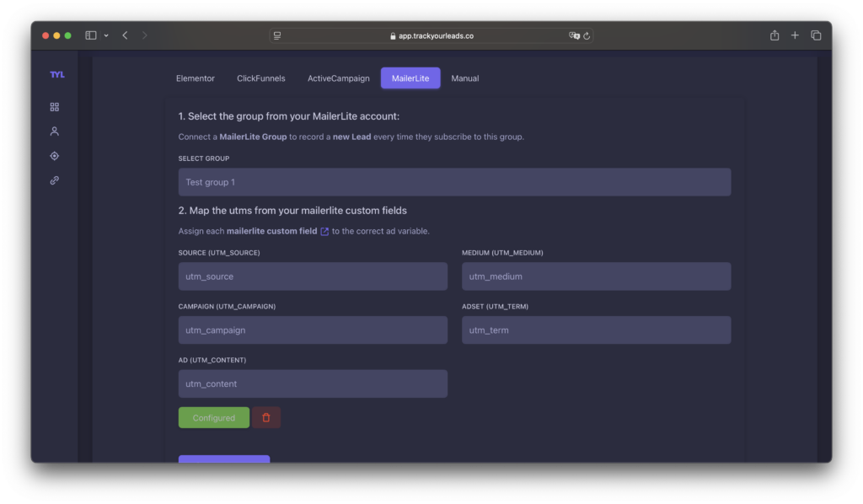Reload the page with the refresh icon
This screenshot has width=863, height=504.
587,35
